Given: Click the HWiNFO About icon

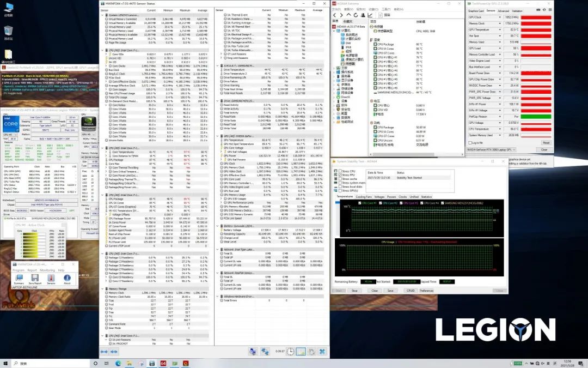Looking at the screenshot, I should [x=67, y=278].
